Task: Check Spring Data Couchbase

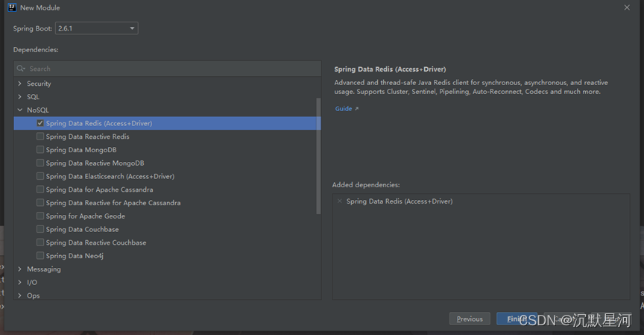Action: [x=40, y=229]
